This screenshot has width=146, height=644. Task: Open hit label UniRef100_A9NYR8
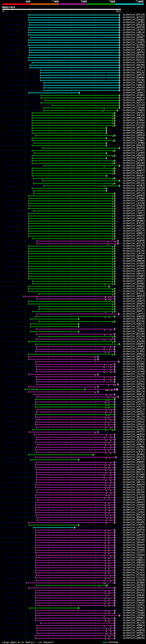coord(134,87)
